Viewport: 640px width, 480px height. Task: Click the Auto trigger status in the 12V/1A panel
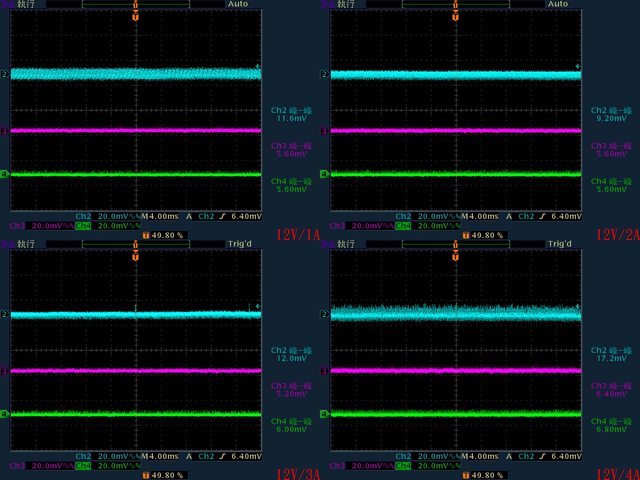[237, 4]
